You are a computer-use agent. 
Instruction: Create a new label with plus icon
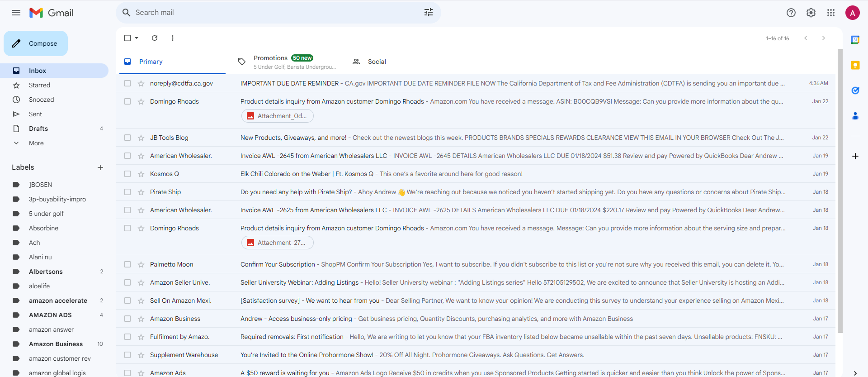pyautogui.click(x=100, y=167)
